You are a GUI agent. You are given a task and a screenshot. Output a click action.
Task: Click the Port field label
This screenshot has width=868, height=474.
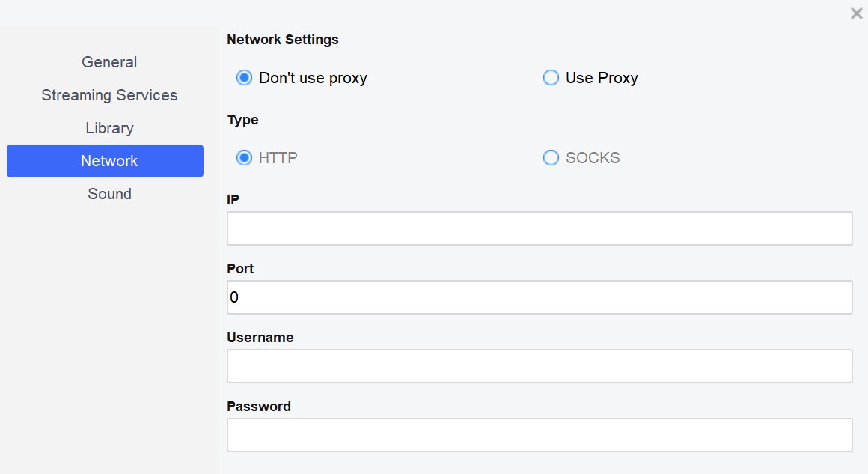[x=240, y=269]
